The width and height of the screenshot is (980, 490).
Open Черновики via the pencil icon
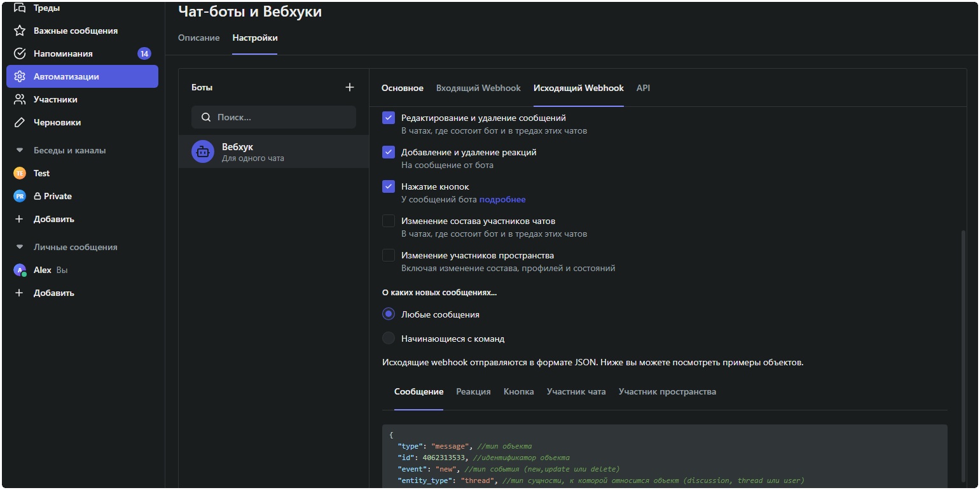tap(20, 122)
